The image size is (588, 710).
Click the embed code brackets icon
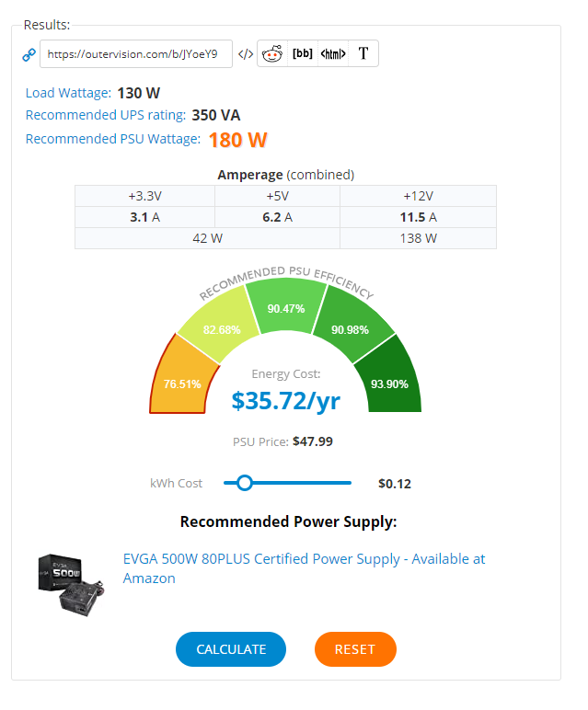tap(246, 54)
